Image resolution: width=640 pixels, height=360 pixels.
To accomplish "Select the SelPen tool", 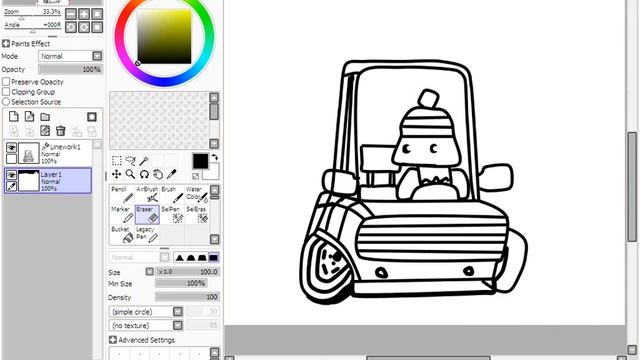I will coord(172,214).
